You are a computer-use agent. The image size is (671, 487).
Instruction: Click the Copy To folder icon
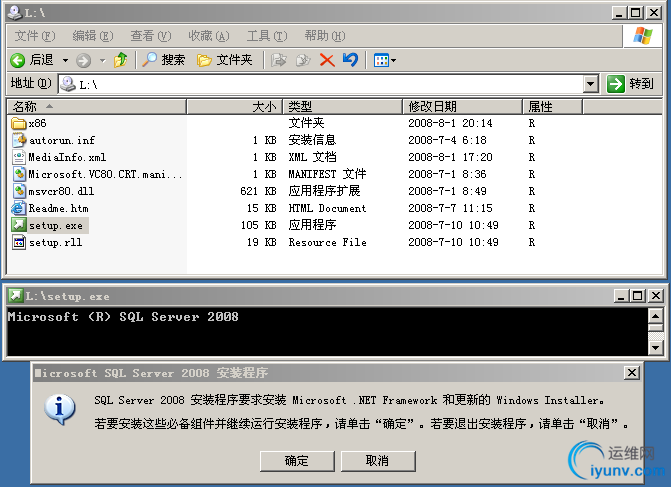click(x=303, y=60)
